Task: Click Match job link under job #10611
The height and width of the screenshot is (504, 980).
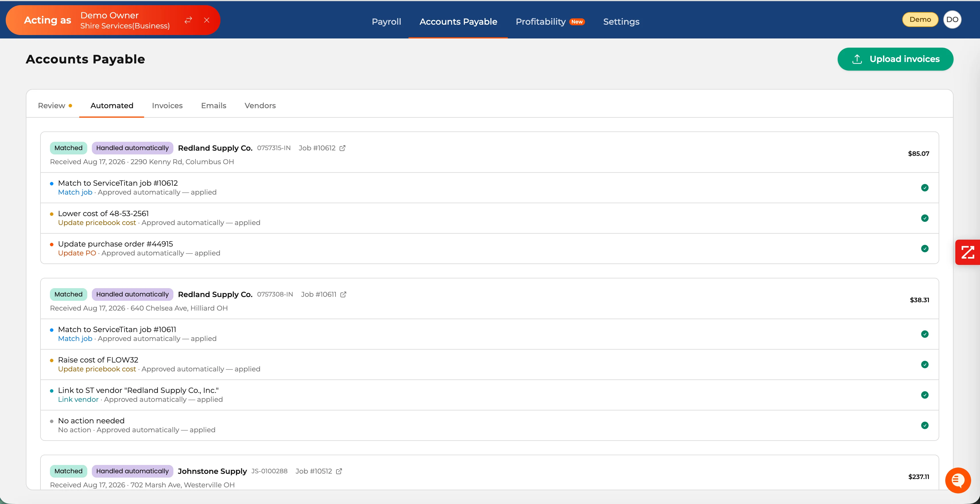Action: (75, 339)
